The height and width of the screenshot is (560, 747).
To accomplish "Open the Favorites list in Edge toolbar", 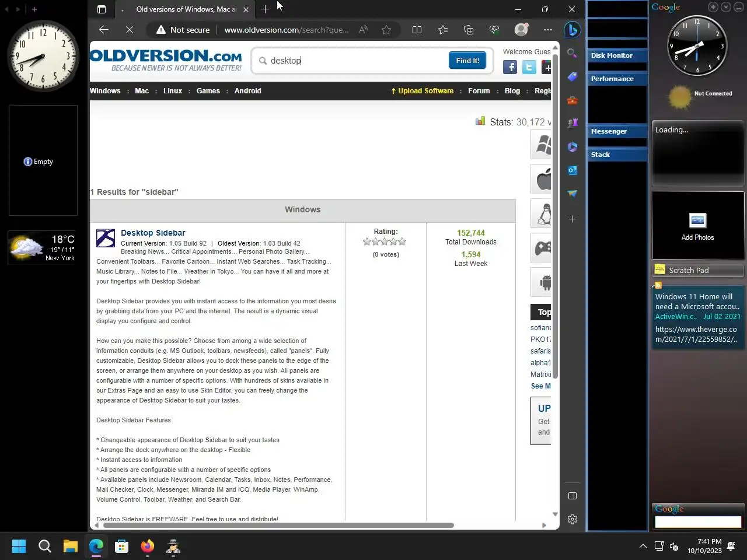I will coord(443,30).
